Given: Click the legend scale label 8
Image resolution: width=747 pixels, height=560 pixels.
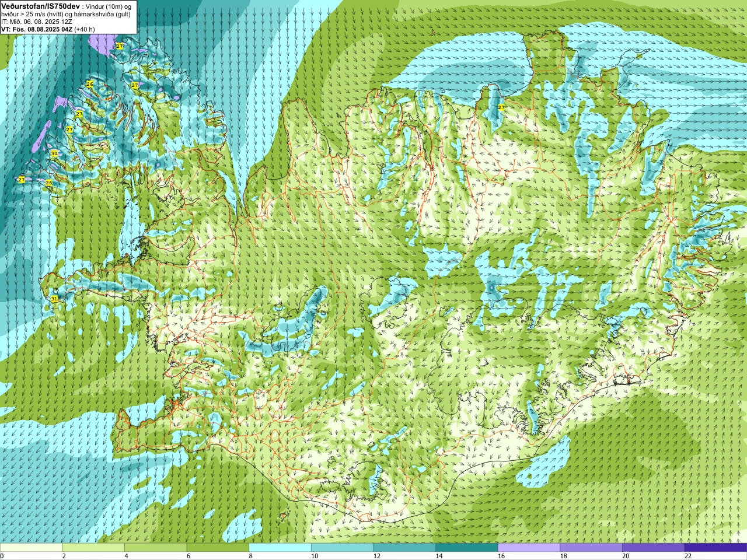Looking at the screenshot, I should [x=250, y=556].
